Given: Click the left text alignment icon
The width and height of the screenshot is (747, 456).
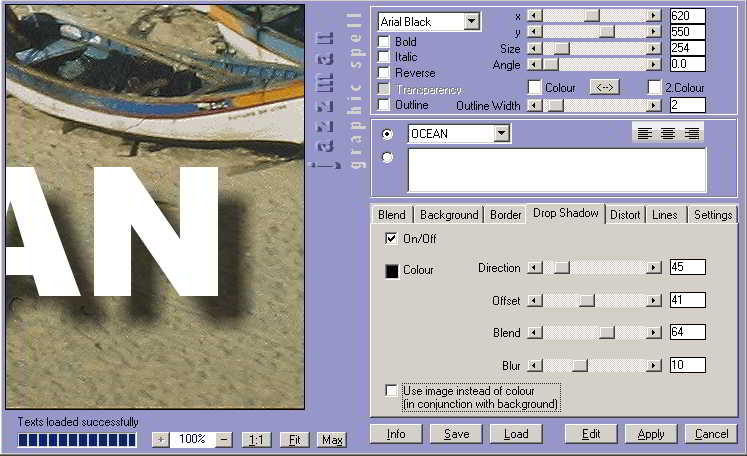Looking at the screenshot, I should [645, 133].
